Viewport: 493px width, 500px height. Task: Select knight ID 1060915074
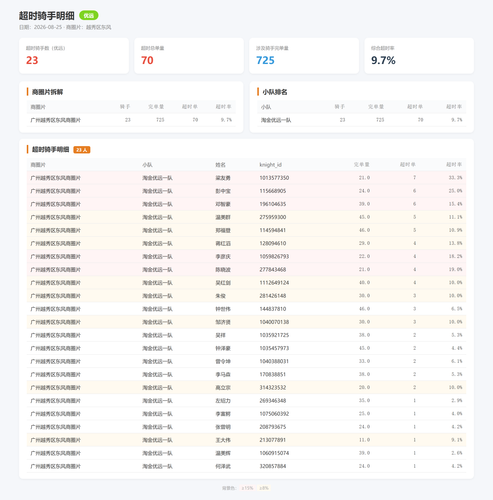[x=274, y=453]
